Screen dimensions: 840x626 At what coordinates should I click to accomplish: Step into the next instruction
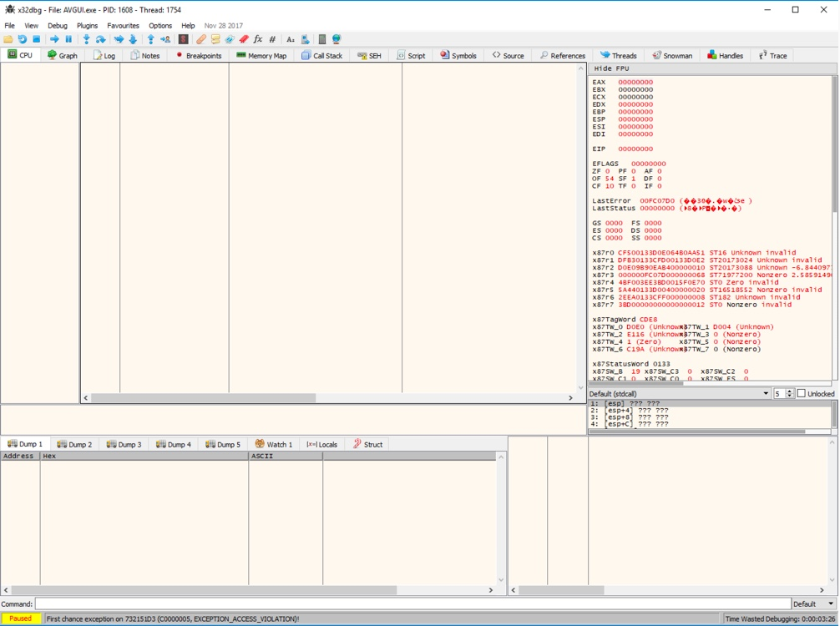tap(86, 38)
